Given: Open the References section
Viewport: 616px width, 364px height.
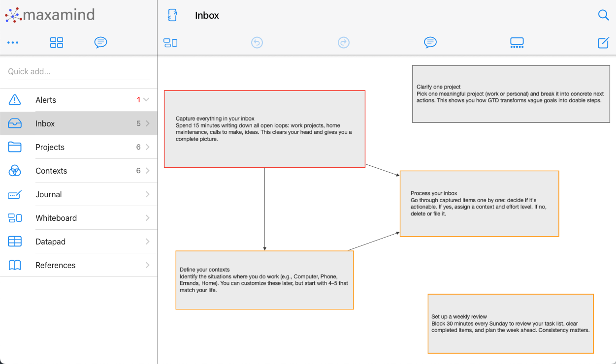Looking at the screenshot, I should [x=55, y=265].
